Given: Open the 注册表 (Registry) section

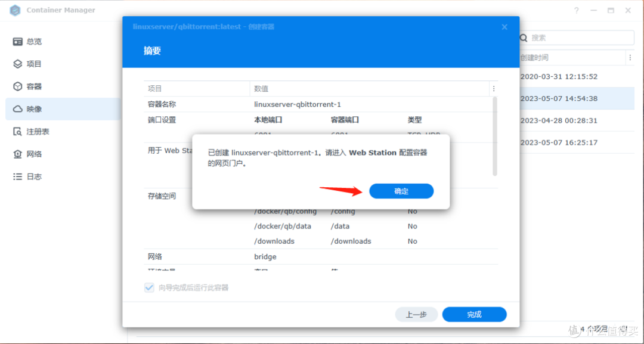Looking at the screenshot, I should (36, 131).
